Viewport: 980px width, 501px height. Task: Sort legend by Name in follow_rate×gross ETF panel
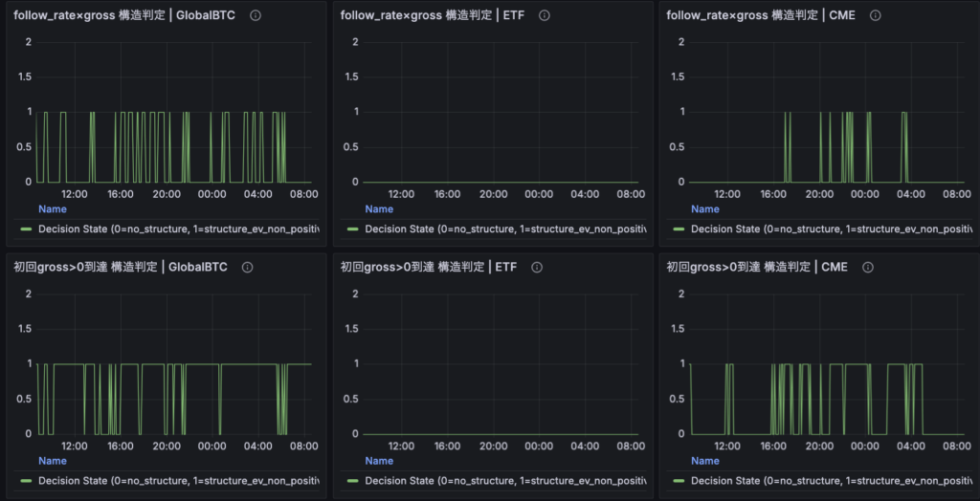[x=379, y=209]
